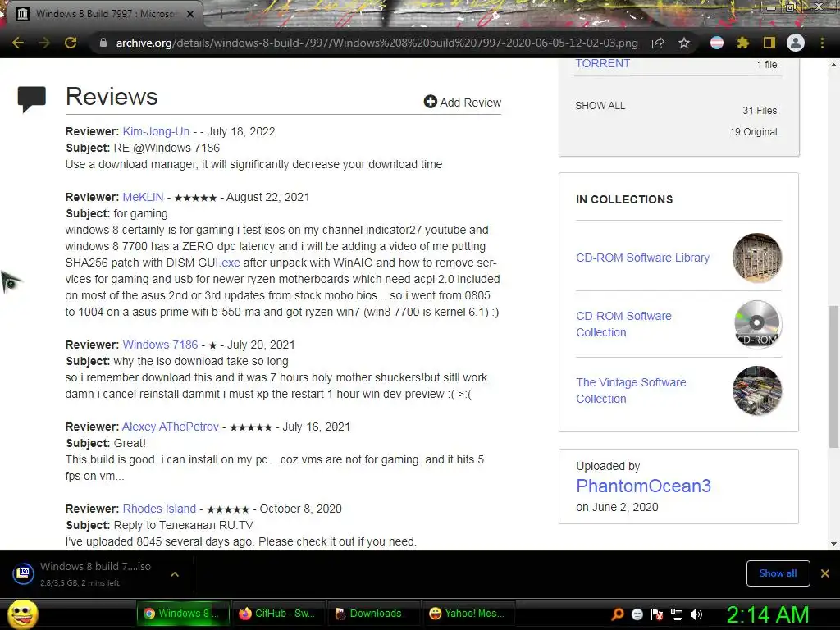Click the 19 Original count

[x=753, y=132]
